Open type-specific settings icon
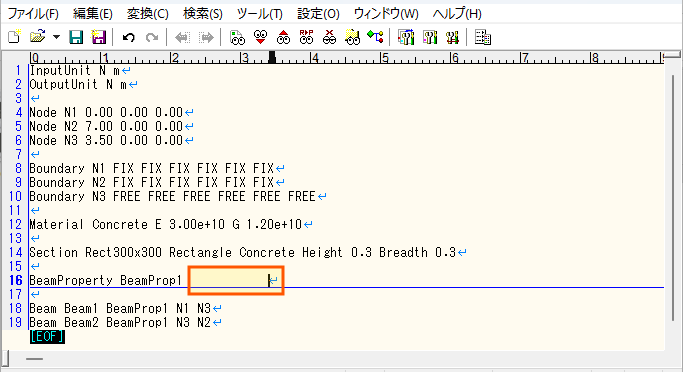The height and width of the screenshot is (372, 683). [x=406, y=37]
